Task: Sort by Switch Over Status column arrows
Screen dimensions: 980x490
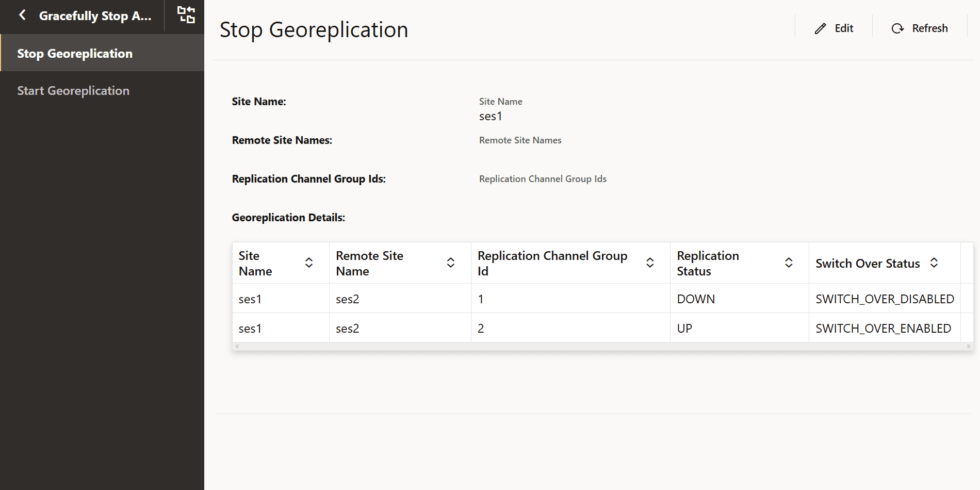Action: pos(934,263)
